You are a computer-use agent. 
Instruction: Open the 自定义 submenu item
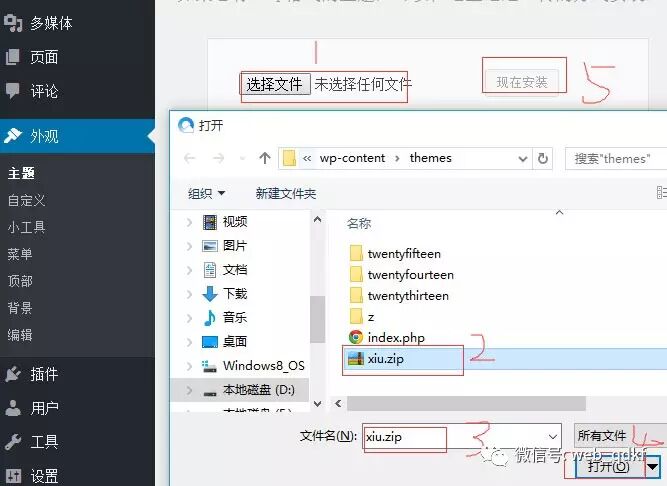pyautogui.click(x=26, y=200)
